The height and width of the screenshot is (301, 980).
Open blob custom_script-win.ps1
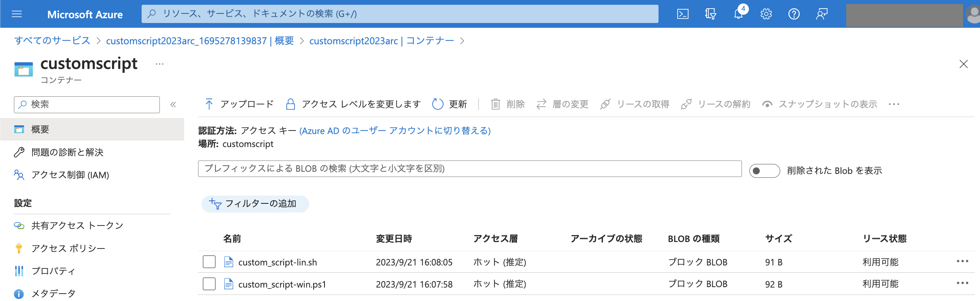[282, 285]
